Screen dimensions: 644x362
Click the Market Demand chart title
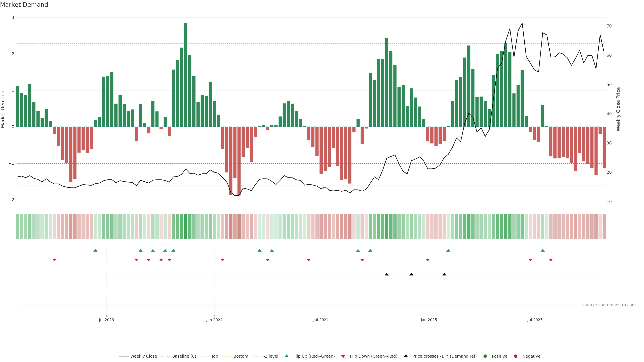tap(24, 5)
